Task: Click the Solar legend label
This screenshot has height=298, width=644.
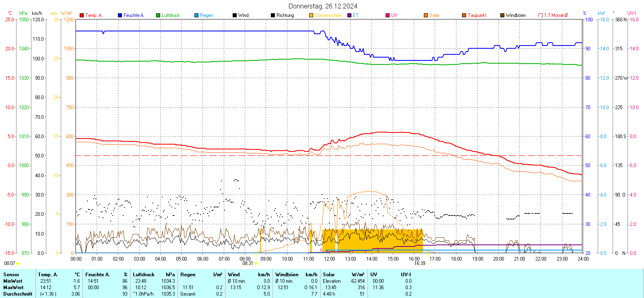Action: pos(434,15)
